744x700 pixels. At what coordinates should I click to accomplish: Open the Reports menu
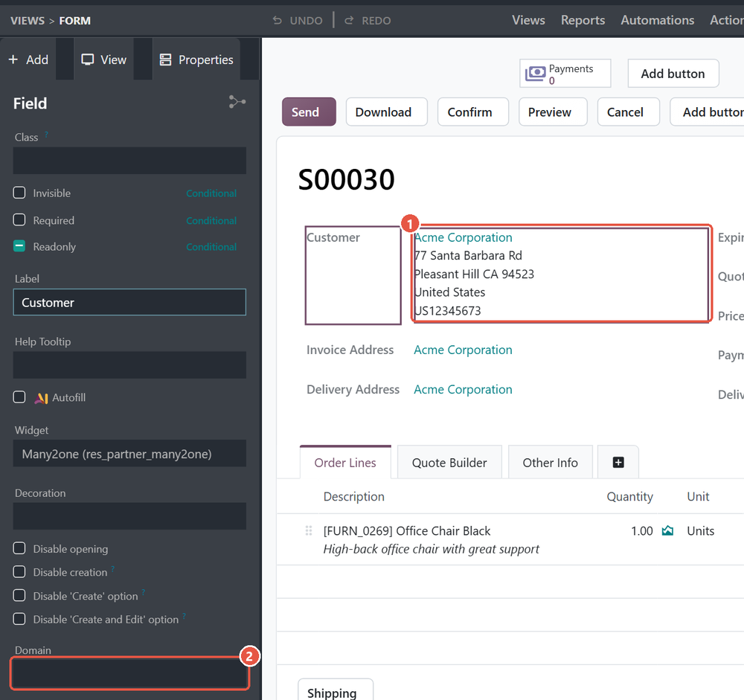tap(583, 20)
